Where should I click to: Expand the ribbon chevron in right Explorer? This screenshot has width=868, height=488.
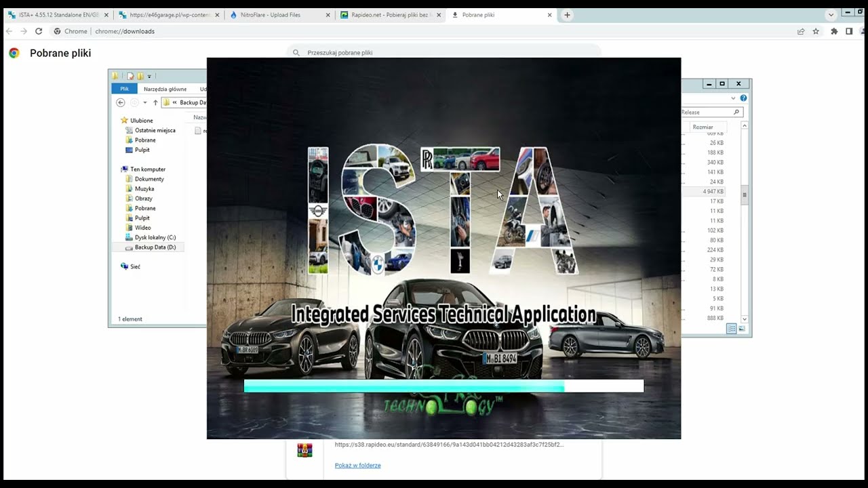click(733, 98)
